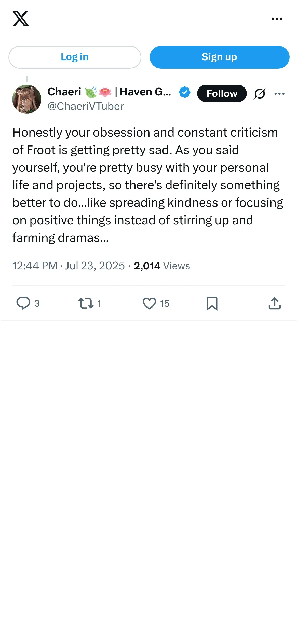The image size is (298, 644).
Task: Click the blue verified badge
Action: (x=185, y=92)
